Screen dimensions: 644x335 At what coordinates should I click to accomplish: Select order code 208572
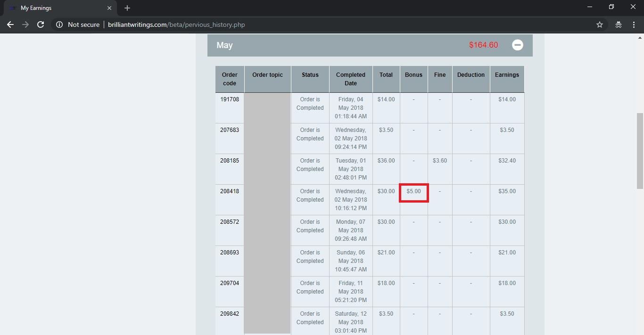click(230, 222)
